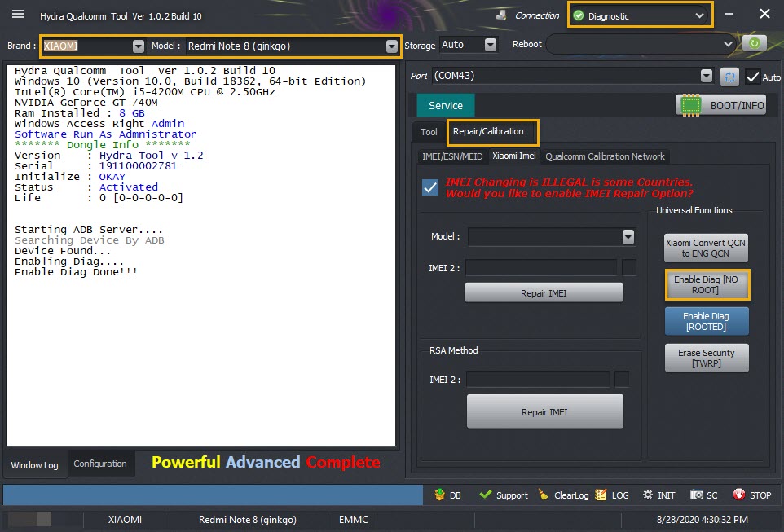Click the 'Device Found...' log line
This screenshot has height=532, width=784.
click(62, 250)
